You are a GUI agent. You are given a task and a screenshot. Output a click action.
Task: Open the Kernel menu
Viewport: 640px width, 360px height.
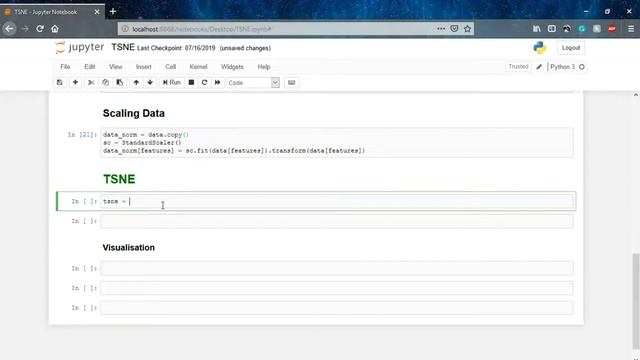pos(198,67)
